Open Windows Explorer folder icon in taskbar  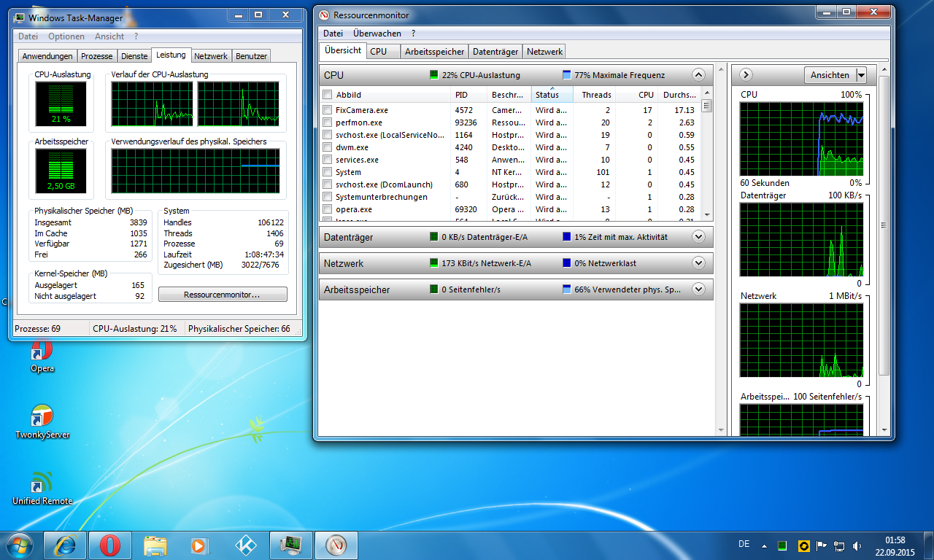pyautogui.click(x=155, y=545)
